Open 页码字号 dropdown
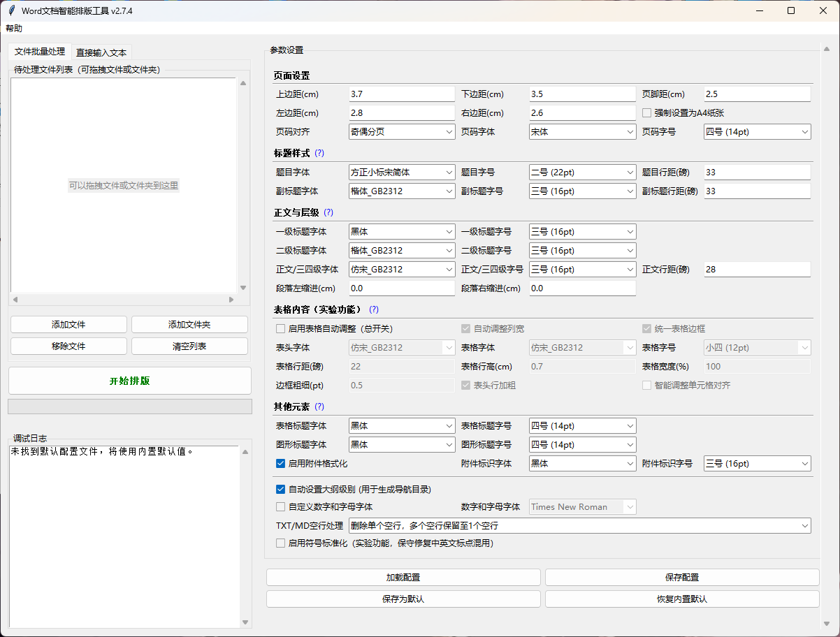 tap(757, 131)
